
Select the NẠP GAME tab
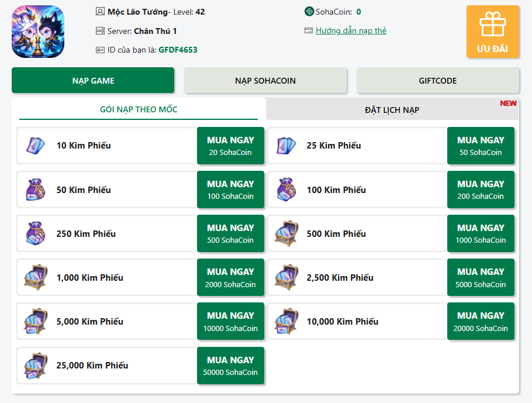tap(93, 81)
